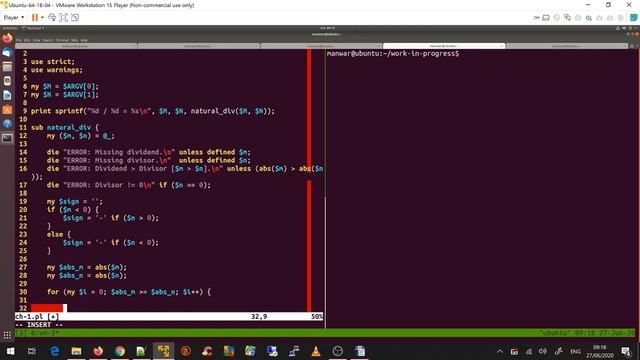Click the 'my $sign' line in vim
640x360 pixels.
tap(75, 202)
